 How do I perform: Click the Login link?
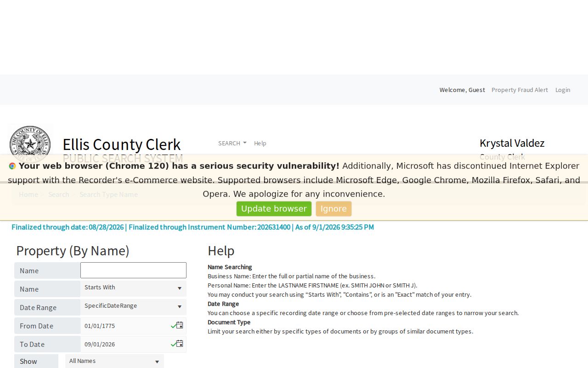(563, 90)
